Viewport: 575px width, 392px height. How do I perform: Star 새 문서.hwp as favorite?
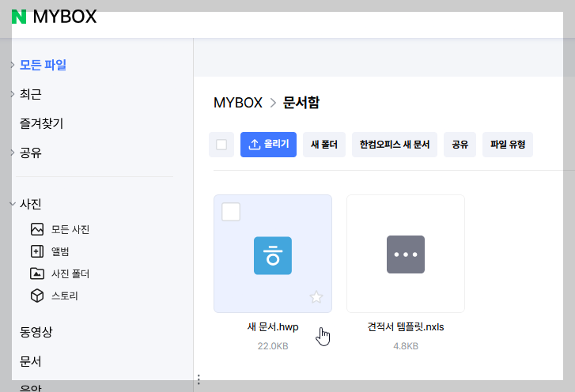pos(316,296)
